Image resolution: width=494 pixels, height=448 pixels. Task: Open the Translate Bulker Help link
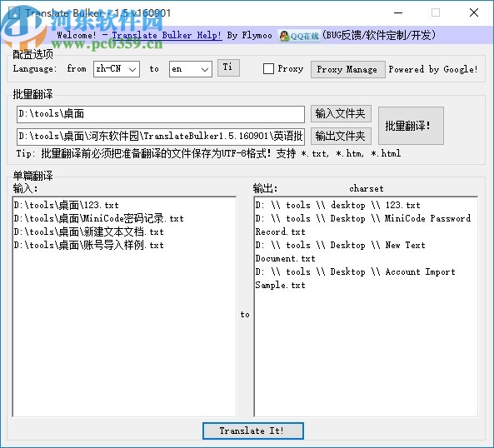(x=167, y=35)
